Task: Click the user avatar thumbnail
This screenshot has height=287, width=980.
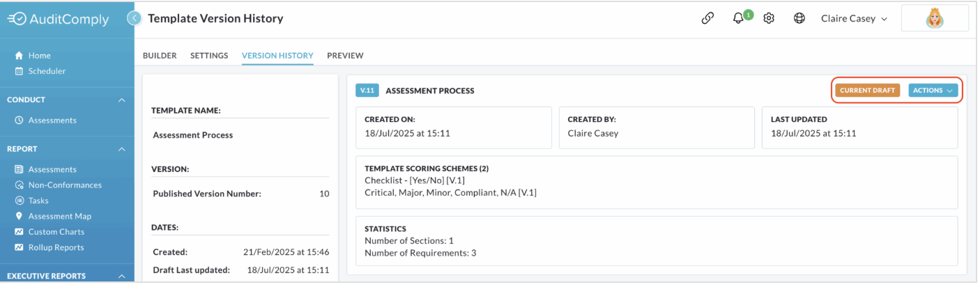Action: coord(935,19)
